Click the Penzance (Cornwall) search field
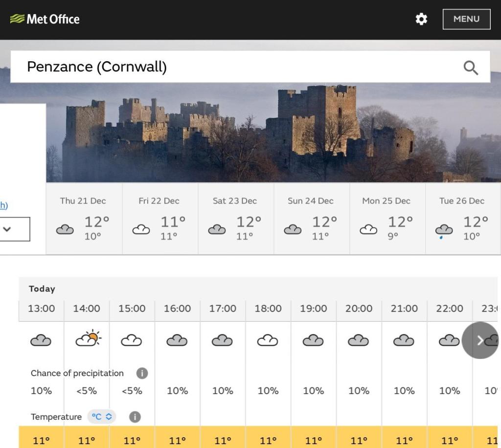Screen dimensions: 501x448 250,67
